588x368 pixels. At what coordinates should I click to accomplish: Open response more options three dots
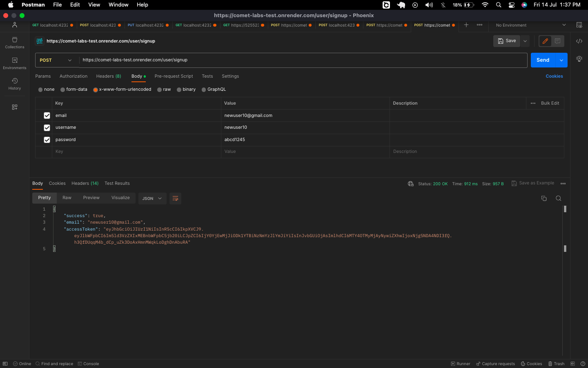563,184
